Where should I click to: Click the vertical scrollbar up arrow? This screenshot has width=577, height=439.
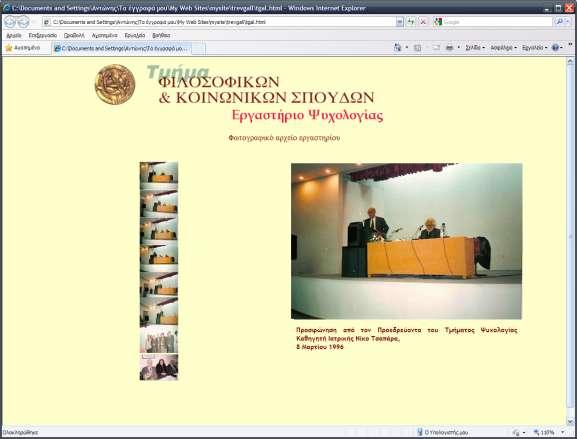tap(570, 61)
